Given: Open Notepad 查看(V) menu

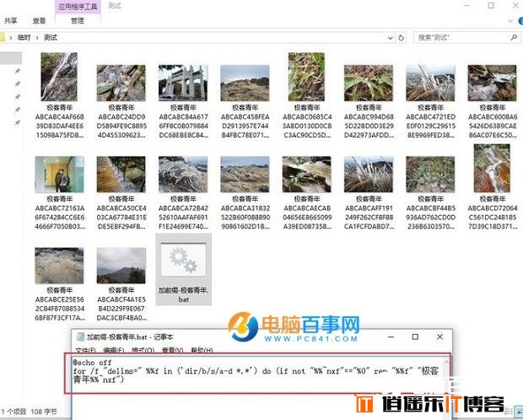Looking at the screenshot, I should coord(172,350).
